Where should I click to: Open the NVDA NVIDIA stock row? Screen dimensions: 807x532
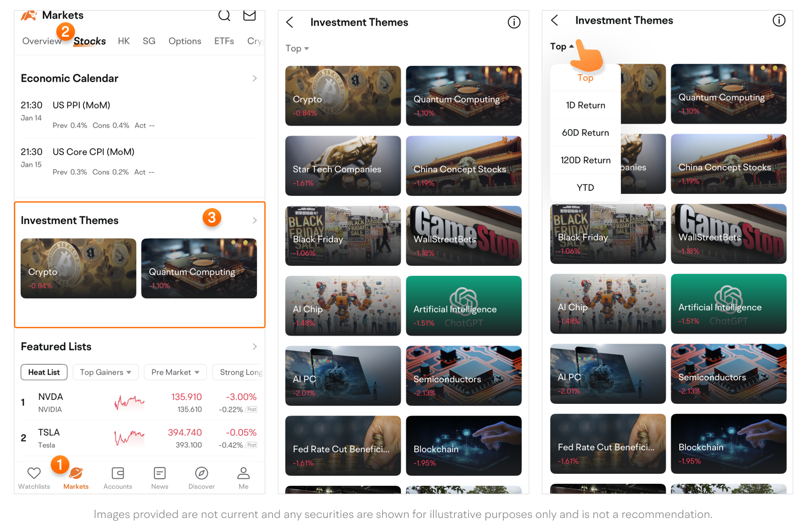tap(139, 402)
